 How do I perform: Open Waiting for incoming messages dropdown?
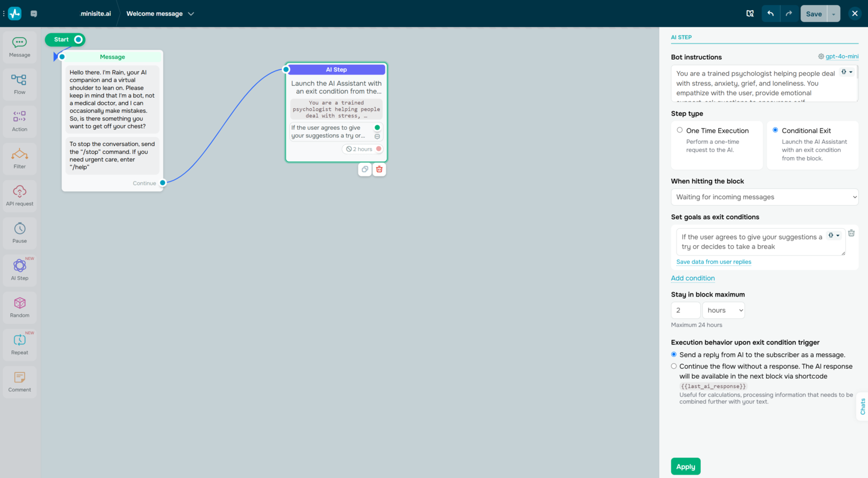tap(764, 197)
